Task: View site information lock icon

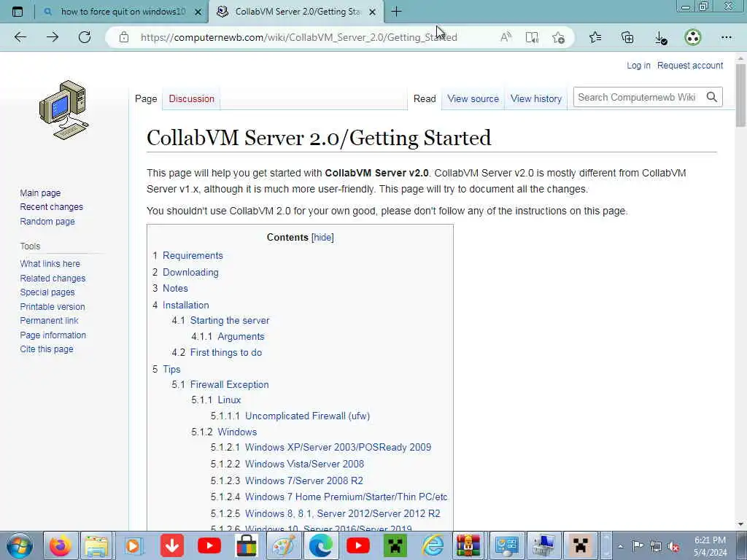Action: click(x=124, y=37)
